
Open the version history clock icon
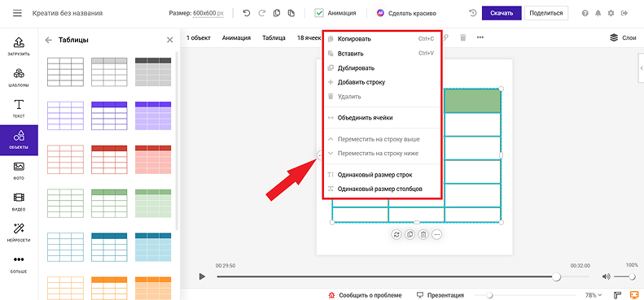473,13
